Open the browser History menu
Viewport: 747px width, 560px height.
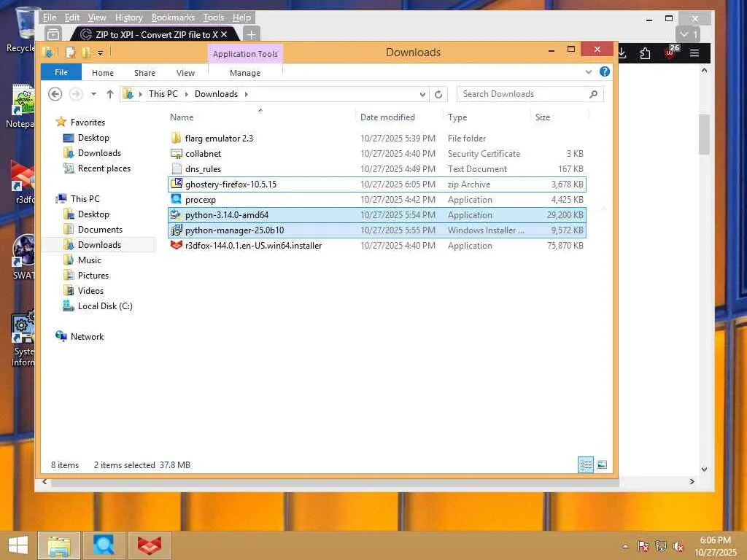coord(128,17)
